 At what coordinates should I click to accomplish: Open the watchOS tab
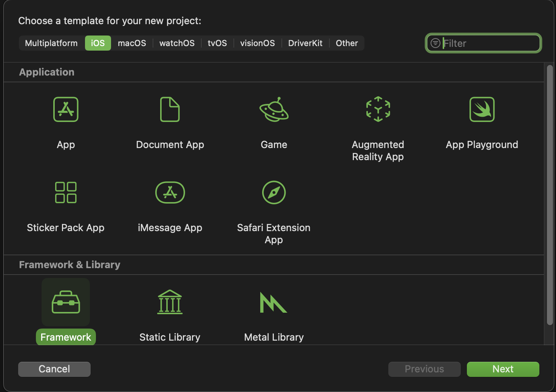point(177,43)
